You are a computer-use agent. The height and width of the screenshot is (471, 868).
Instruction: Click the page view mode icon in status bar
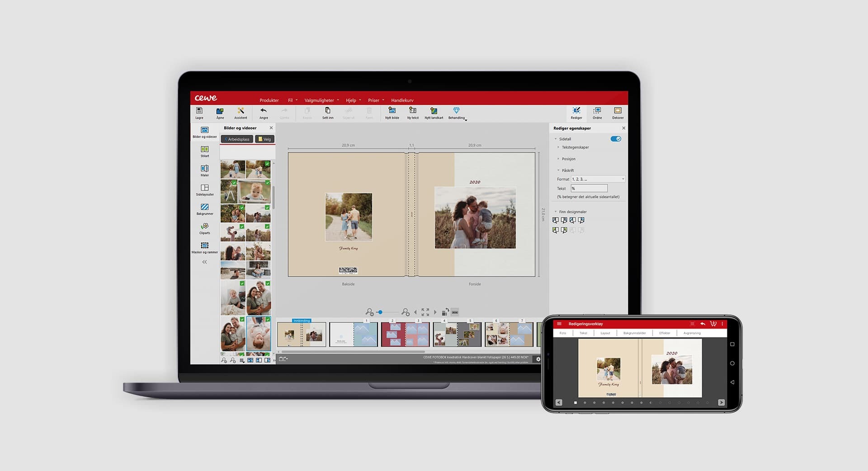tap(283, 359)
